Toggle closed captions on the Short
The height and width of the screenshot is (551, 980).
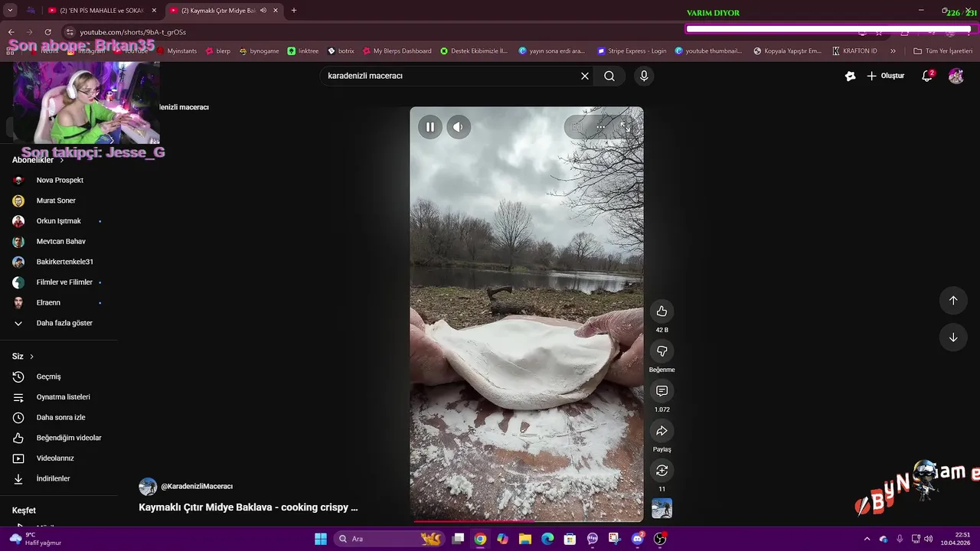[577, 127]
